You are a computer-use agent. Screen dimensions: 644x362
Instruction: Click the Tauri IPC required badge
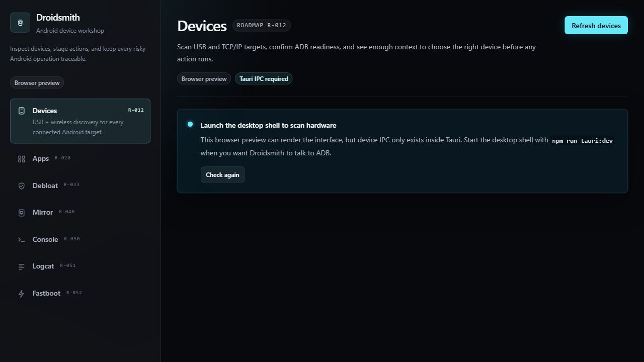[x=264, y=78]
